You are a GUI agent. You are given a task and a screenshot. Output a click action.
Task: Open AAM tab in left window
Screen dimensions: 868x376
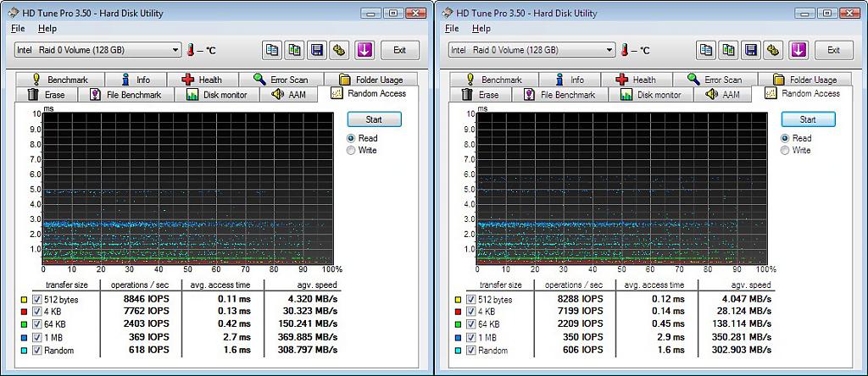pos(289,95)
